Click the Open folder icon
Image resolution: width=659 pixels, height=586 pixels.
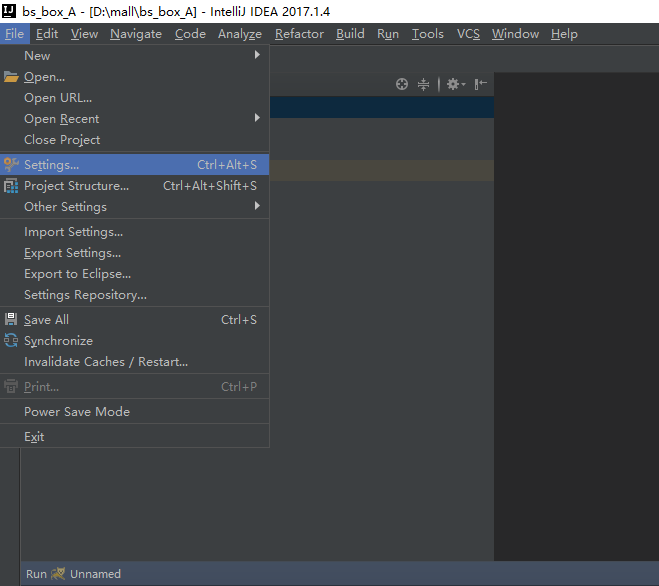pyautogui.click(x=11, y=77)
